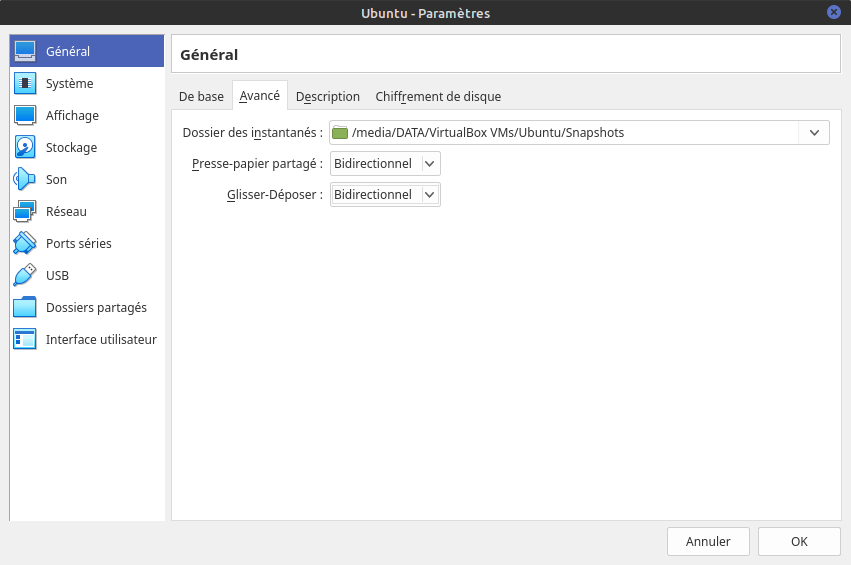Open the Dossiers partagés folder icon
The height and width of the screenshot is (565, 851).
(x=25, y=307)
